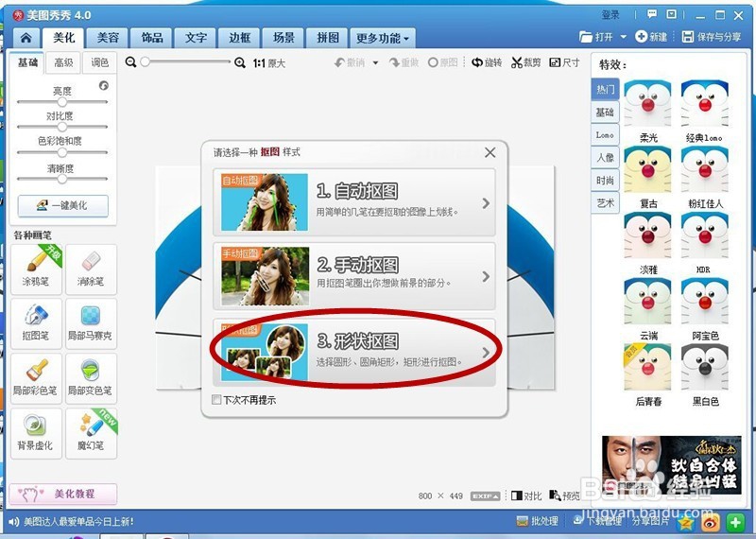
Task: Switch to the 拼图 tab
Action: pos(327,38)
